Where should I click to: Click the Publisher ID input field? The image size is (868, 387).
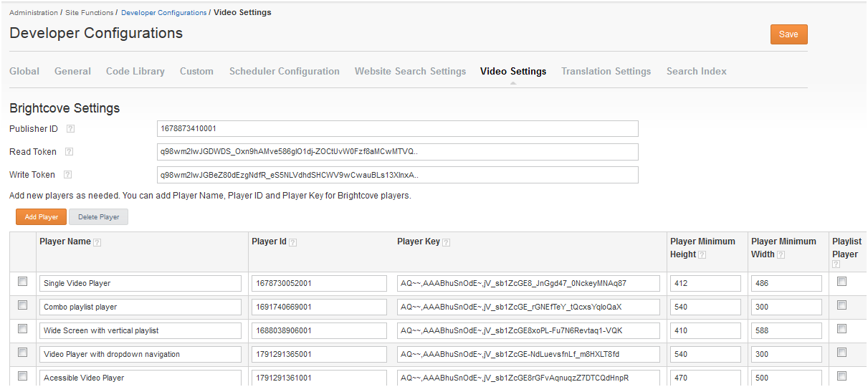(397, 129)
